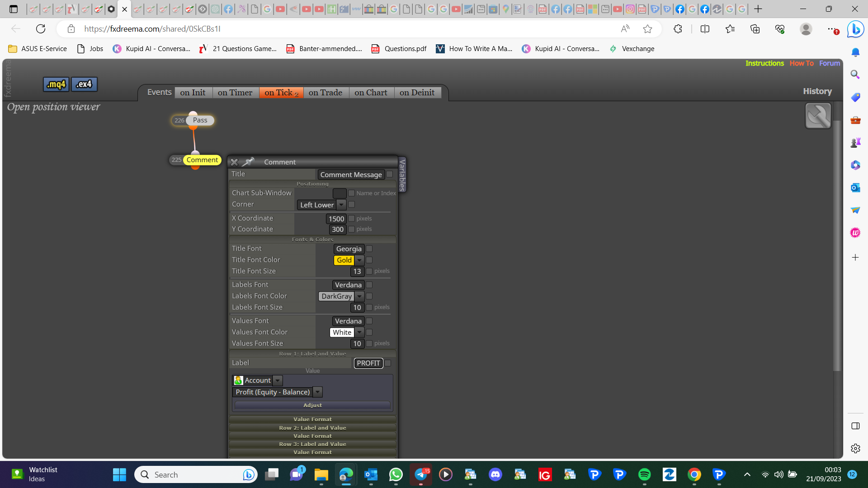Switch to the on Timer tab
This screenshot has width=868, height=488.
235,93
